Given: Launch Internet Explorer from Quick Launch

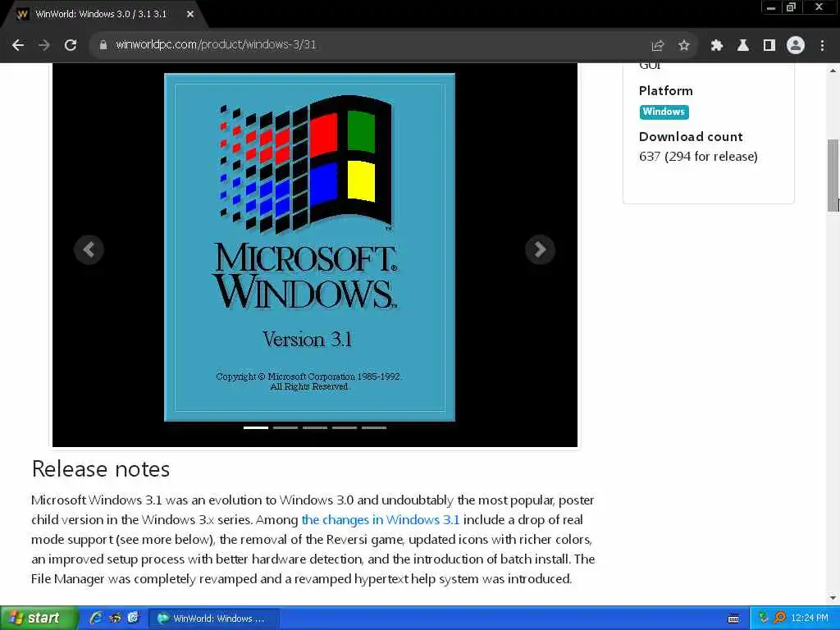Looking at the screenshot, I should (96, 619).
